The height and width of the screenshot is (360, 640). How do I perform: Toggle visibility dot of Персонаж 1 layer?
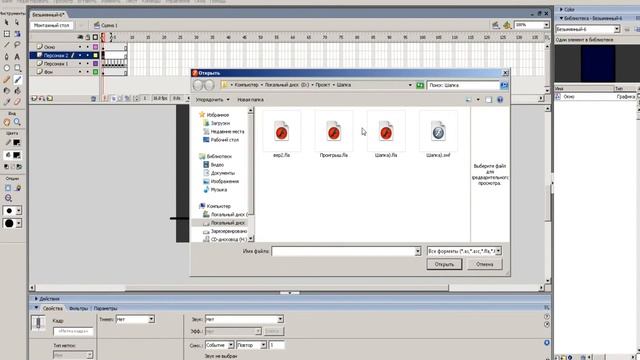tap(80, 64)
